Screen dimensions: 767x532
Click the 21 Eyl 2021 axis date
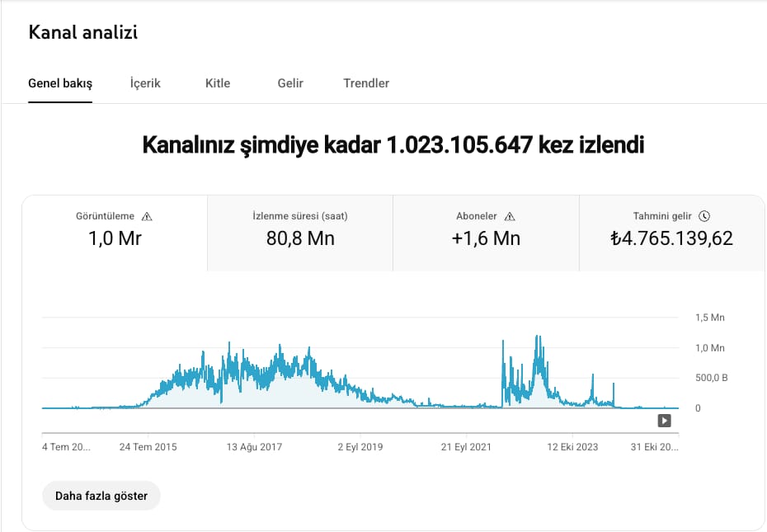point(467,447)
